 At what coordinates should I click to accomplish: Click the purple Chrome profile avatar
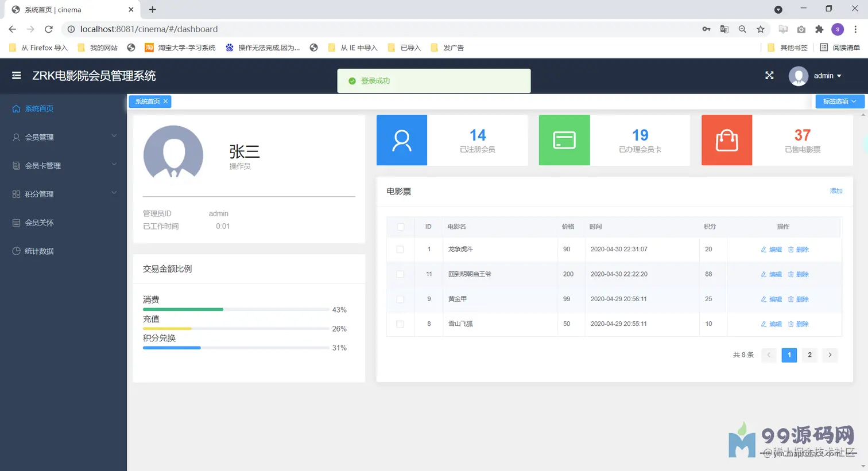pos(838,29)
